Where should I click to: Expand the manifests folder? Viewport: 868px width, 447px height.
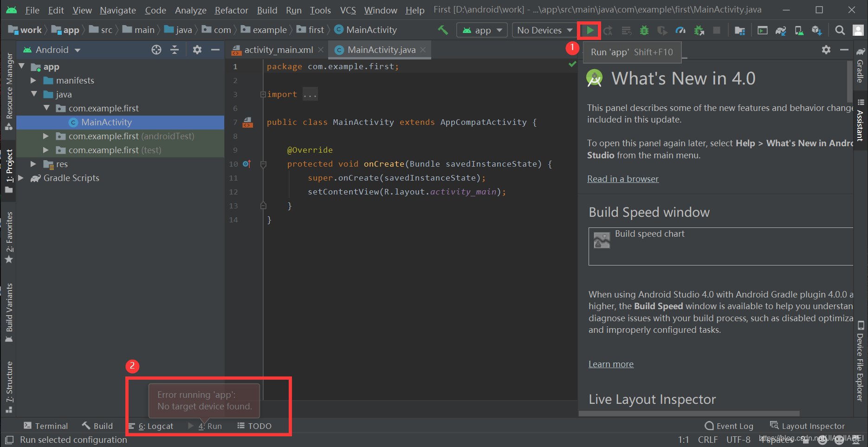33,80
